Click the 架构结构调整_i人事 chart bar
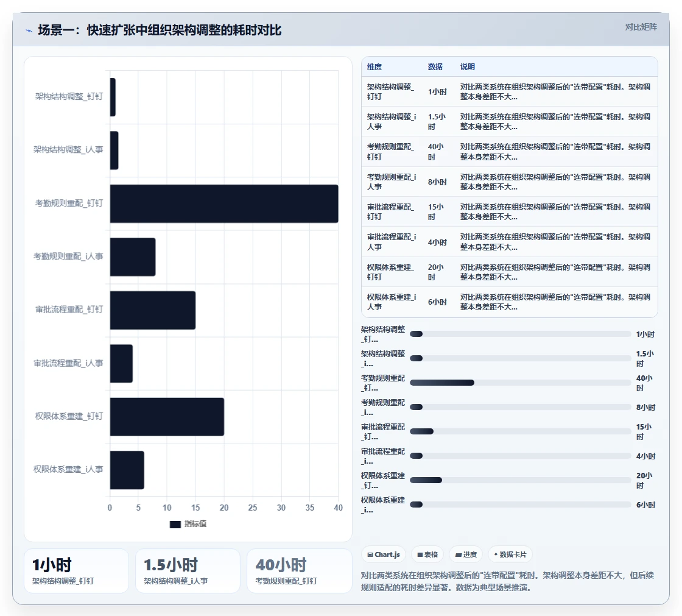 (114, 150)
